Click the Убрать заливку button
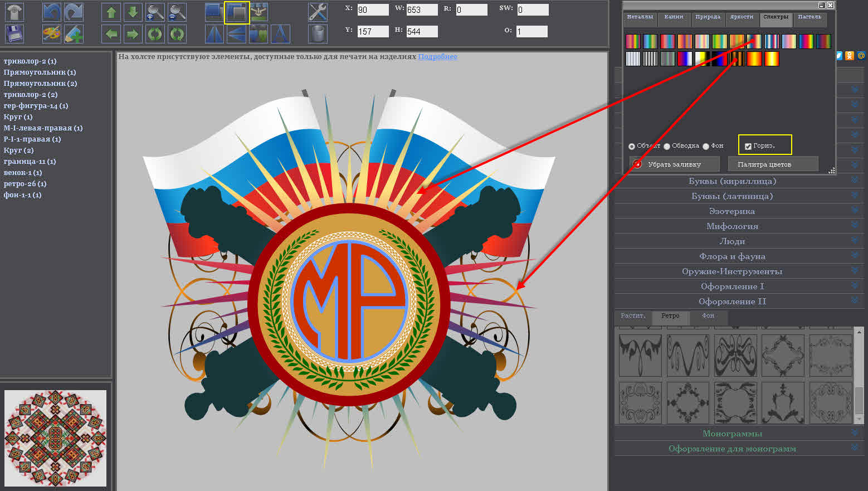Screen dimensions: 868x491 pyautogui.click(x=674, y=164)
